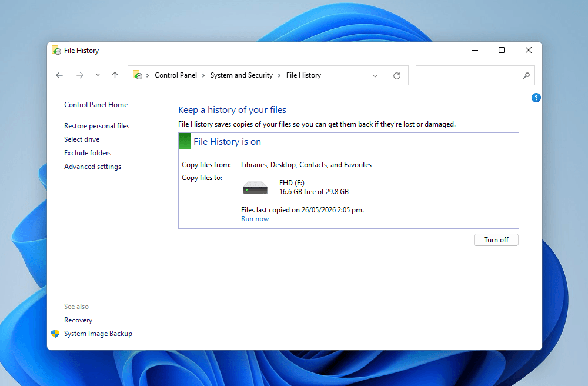Viewport: 588px width, 386px height.
Task: Select File History breadcrumb
Action: 303,75
